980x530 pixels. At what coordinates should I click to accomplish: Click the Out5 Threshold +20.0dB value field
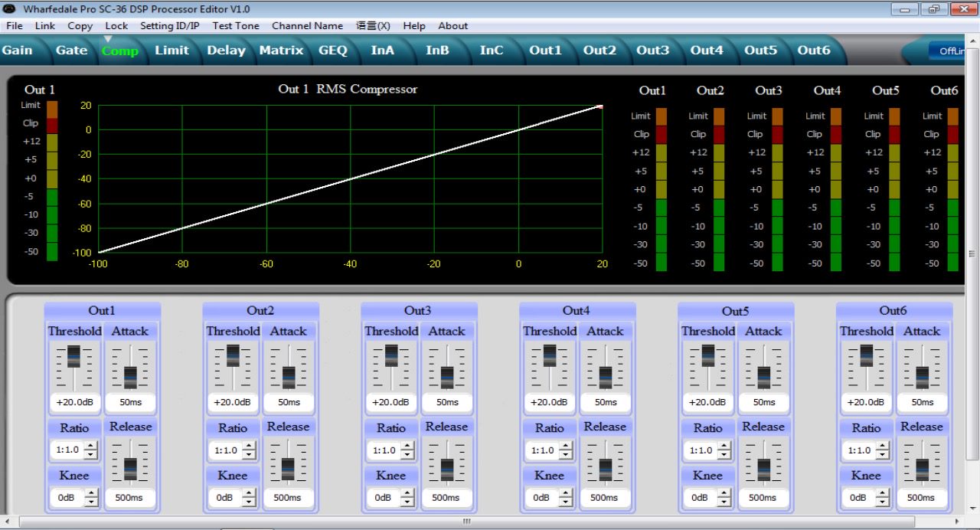[707, 402]
